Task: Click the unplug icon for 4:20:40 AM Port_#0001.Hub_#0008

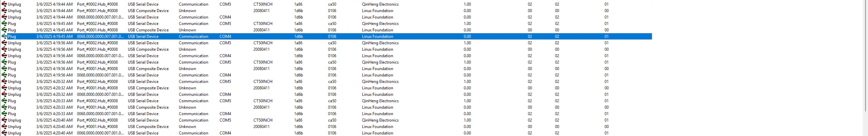Action: [x=4, y=127]
